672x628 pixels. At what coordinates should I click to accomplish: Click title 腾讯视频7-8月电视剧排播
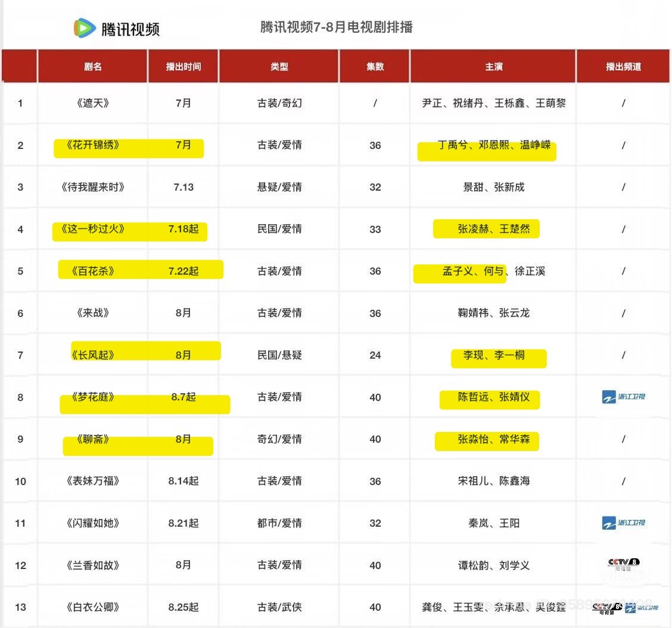point(337,27)
